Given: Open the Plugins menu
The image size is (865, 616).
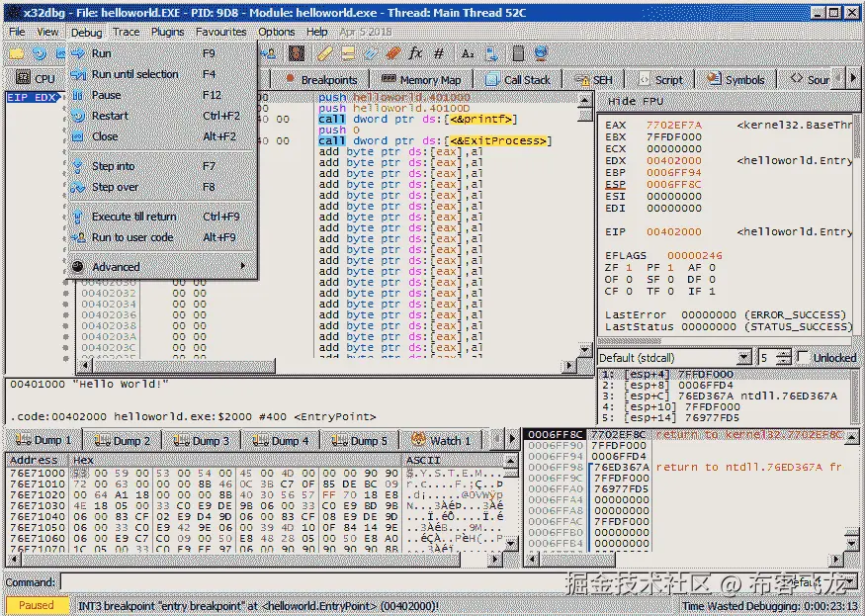Looking at the screenshot, I should pyautogui.click(x=168, y=32).
